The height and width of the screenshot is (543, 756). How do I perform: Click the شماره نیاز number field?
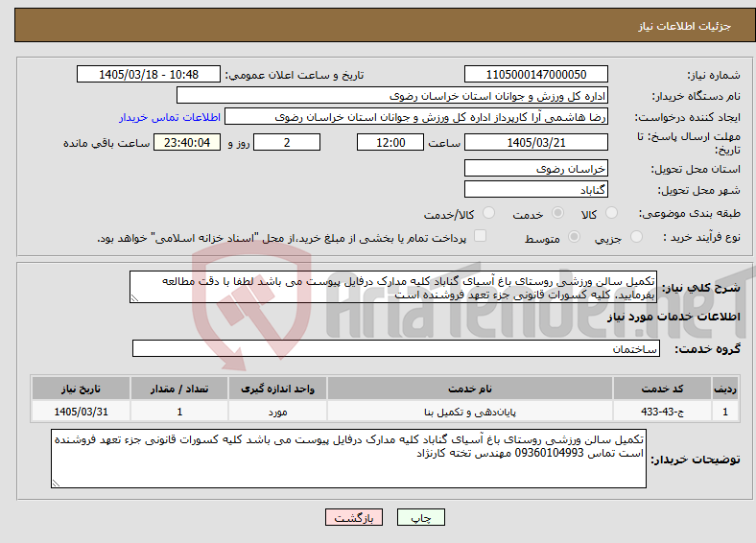536,74
